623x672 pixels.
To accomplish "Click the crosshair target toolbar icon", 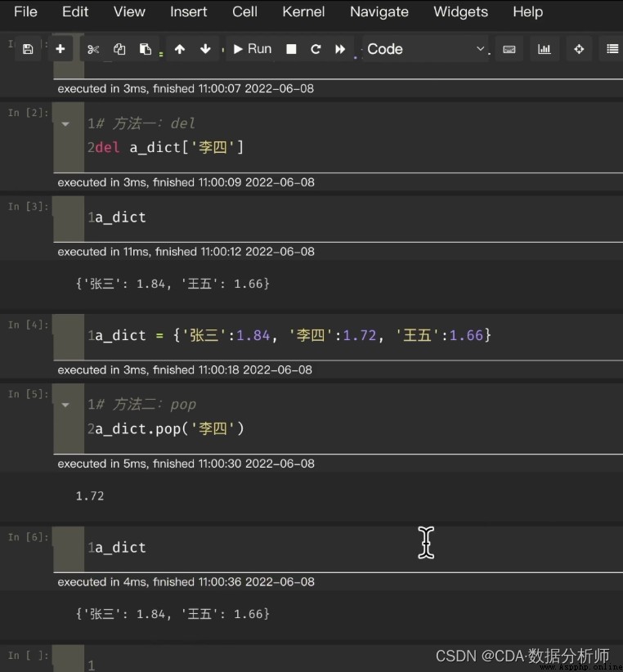I will (579, 49).
